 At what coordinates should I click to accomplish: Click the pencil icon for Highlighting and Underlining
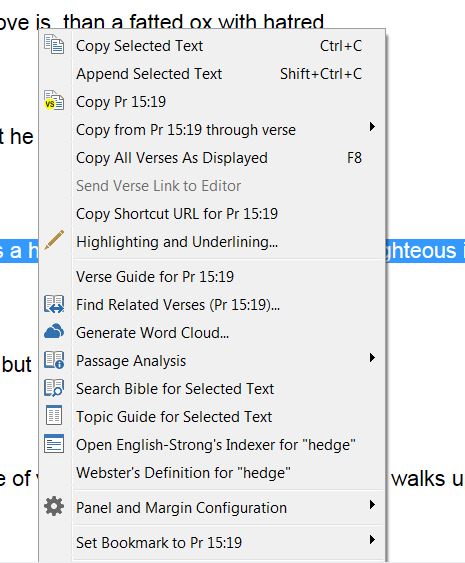pos(54,240)
